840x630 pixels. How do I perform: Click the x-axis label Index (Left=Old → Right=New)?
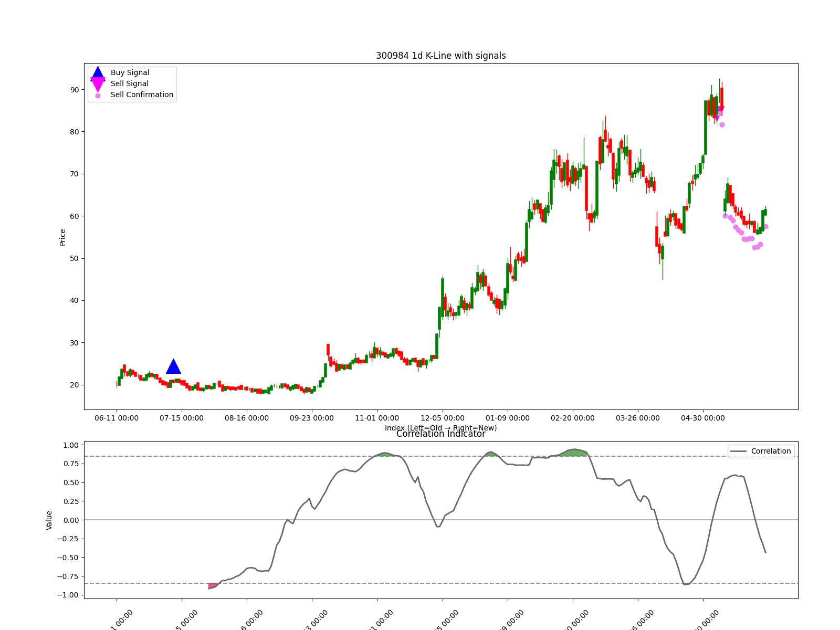point(441,428)
